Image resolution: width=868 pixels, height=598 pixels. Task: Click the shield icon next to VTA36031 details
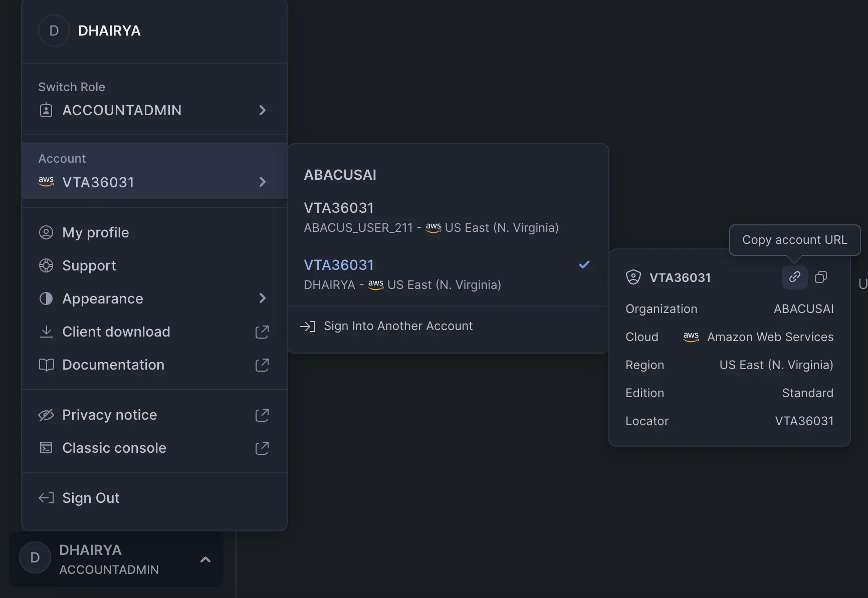tap(633, 277)
